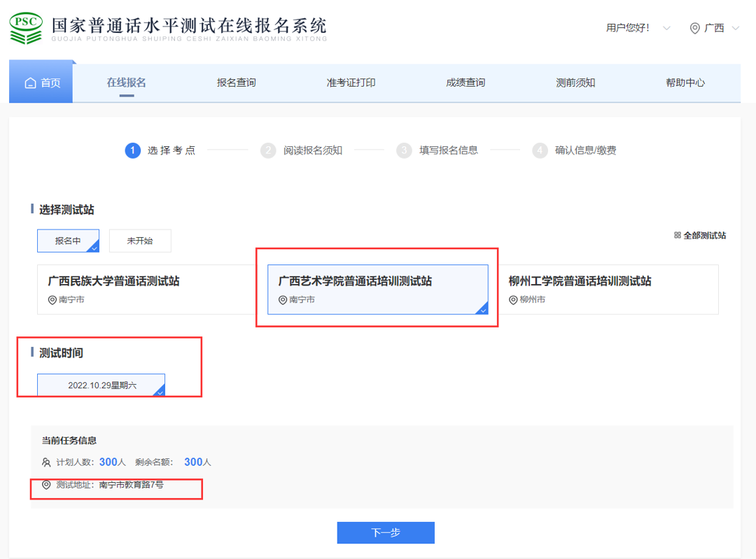This screenshot has height=559, width=756.
Task: Select the 报名中 filter option
Action: (x=68, y=241)
